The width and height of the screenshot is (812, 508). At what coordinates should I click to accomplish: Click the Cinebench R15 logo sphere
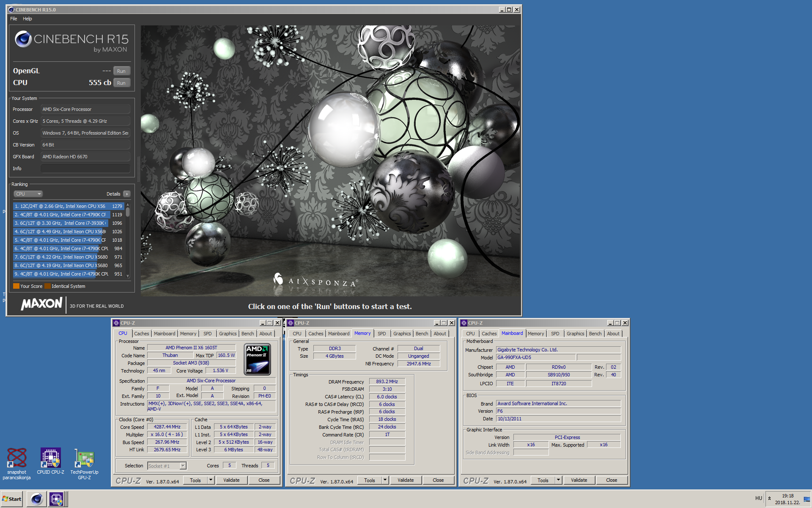pos(23,39)
